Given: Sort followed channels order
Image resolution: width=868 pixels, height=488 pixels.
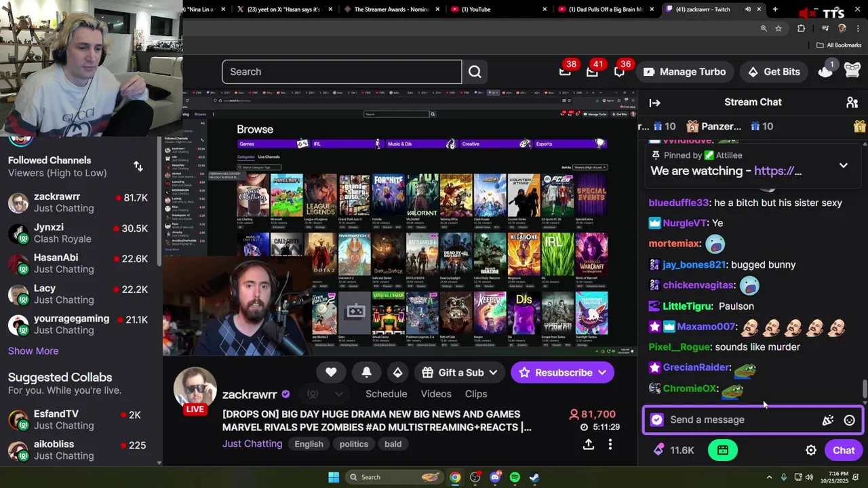Looking at the screenshot, I should [138, 166].
